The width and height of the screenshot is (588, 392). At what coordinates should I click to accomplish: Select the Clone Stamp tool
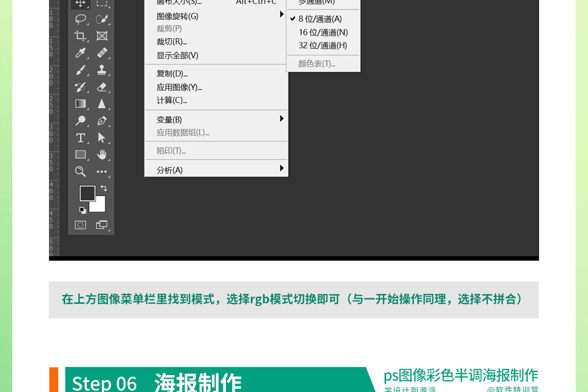[101, 70]
